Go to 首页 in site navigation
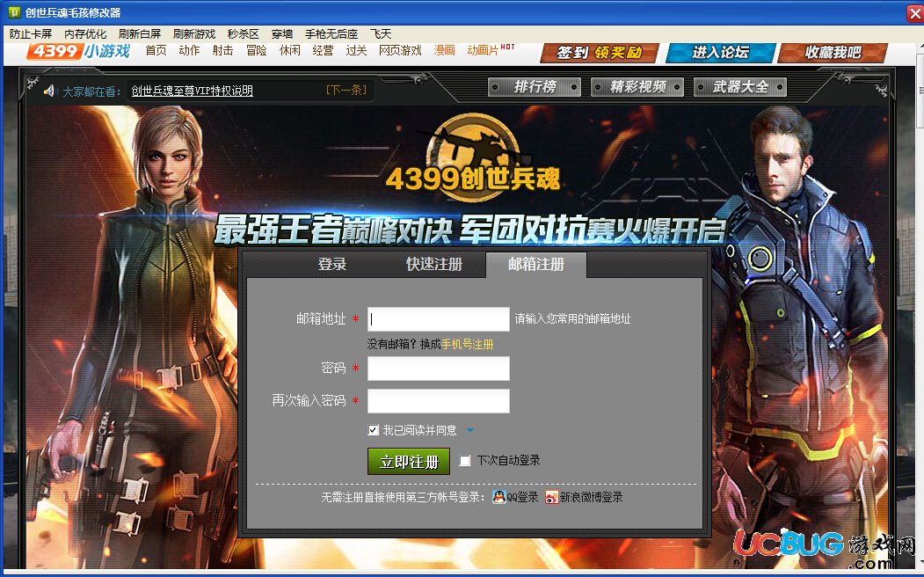Image resolution: width=924 pixels, height=577 pixels. 156,51
